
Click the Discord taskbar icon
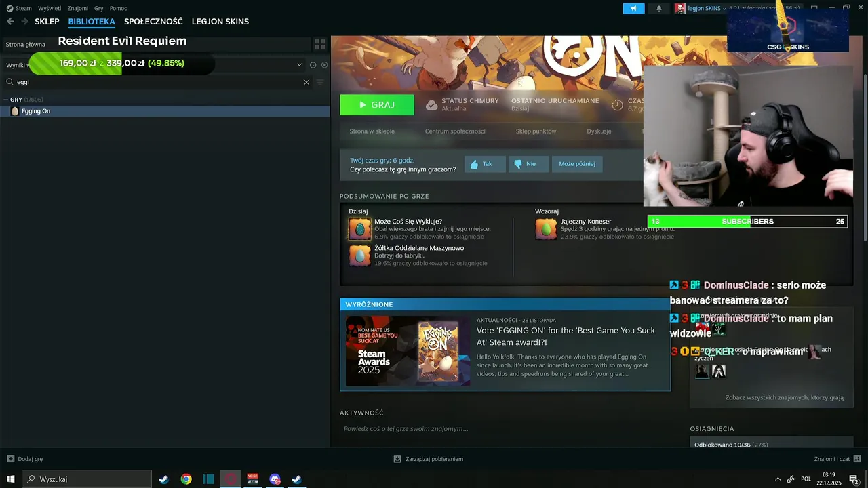pyautogui.click(x=275, y=479)
